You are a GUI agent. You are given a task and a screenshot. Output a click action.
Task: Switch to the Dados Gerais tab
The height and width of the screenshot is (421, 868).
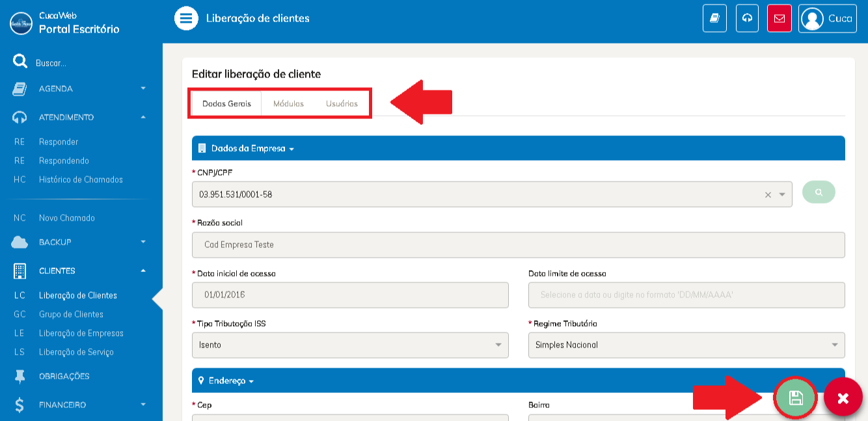coord(226,103)
